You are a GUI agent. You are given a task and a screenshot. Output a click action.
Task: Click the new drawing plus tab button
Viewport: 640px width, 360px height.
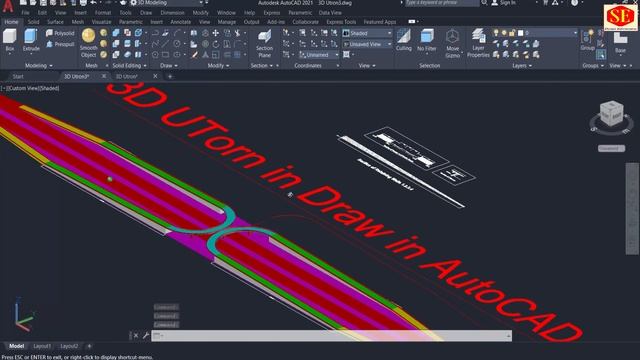coord(170,76)
